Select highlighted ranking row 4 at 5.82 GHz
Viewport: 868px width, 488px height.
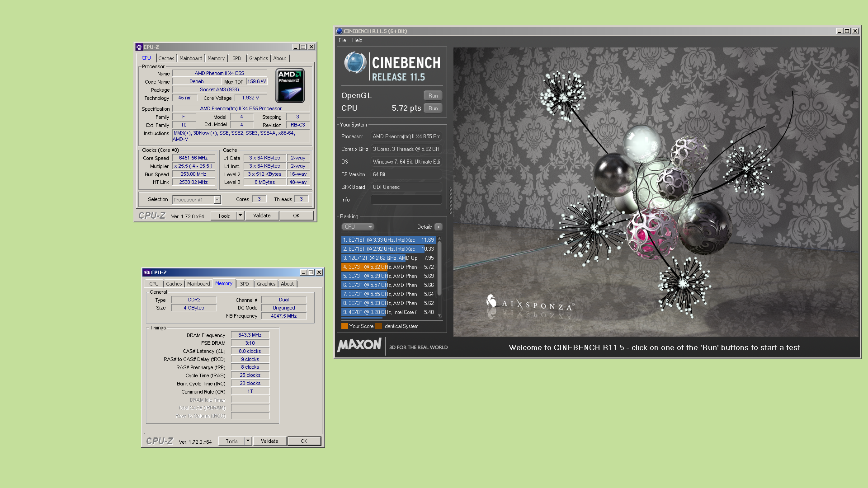click(x=388, y=267)
